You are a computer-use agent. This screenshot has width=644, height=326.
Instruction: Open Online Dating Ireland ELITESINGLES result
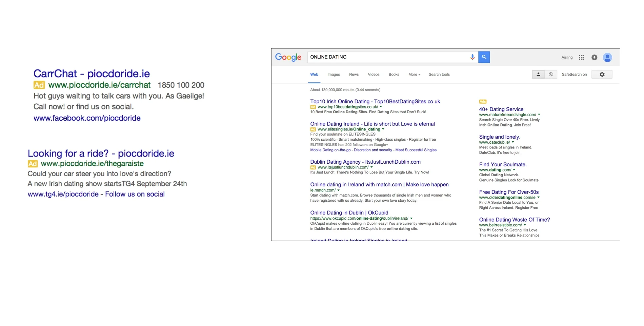pyautogui.click(x=372, y=124)
